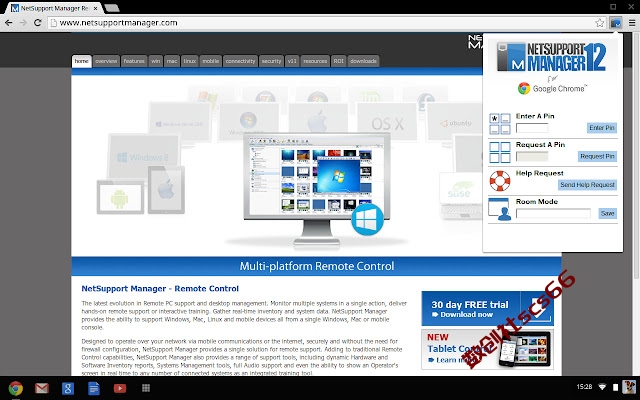Open the downloads tab
The height and width of the screenshot is (400, 640).
tap(363, 61)
